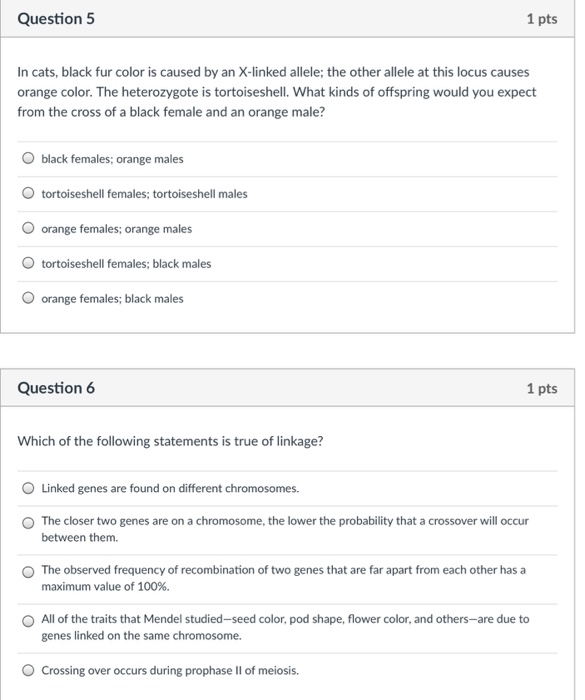Click the cat fur color question text
Screen dimensions: 585x700
point(277,92)
